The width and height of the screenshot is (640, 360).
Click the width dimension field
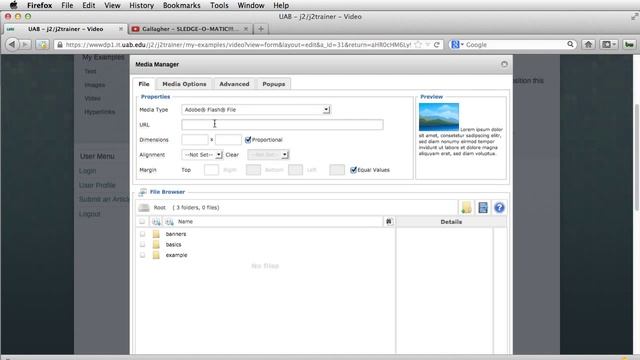(x=195, y=140)
